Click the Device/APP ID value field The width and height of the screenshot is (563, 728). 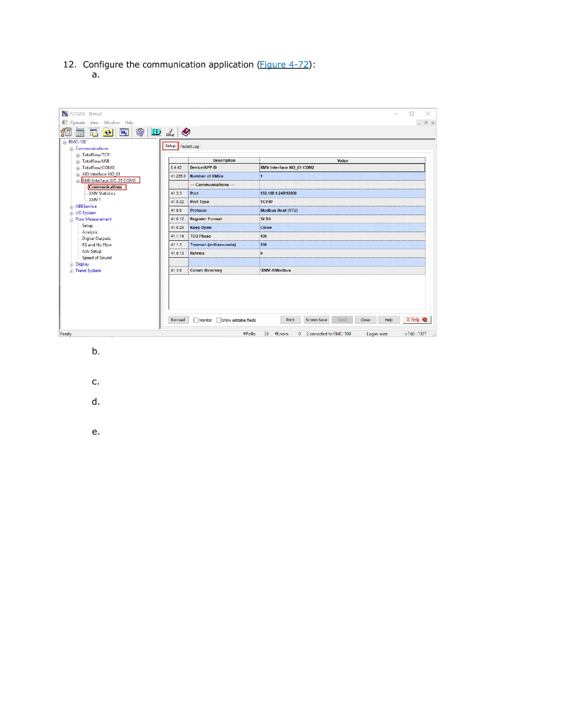point(342,168)
